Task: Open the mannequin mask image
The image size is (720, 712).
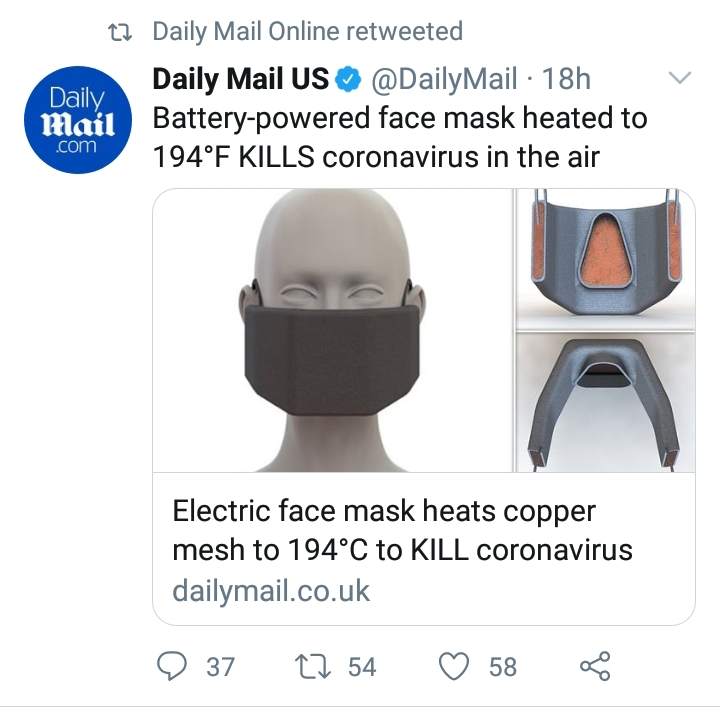Action: pyautogui.click(x=333, y=330)
